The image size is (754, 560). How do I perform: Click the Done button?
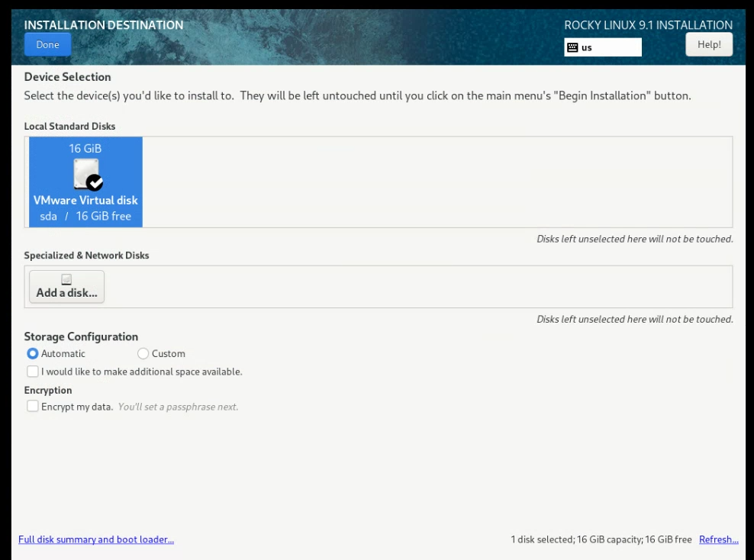[47, 45]
